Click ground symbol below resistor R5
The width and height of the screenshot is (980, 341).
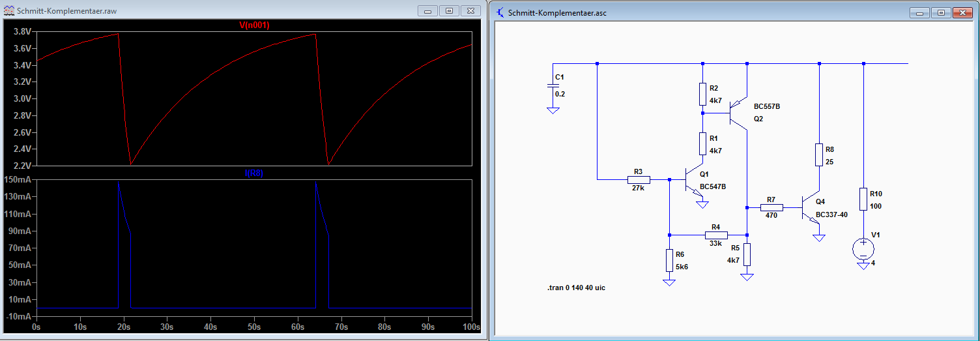point(747,276)
